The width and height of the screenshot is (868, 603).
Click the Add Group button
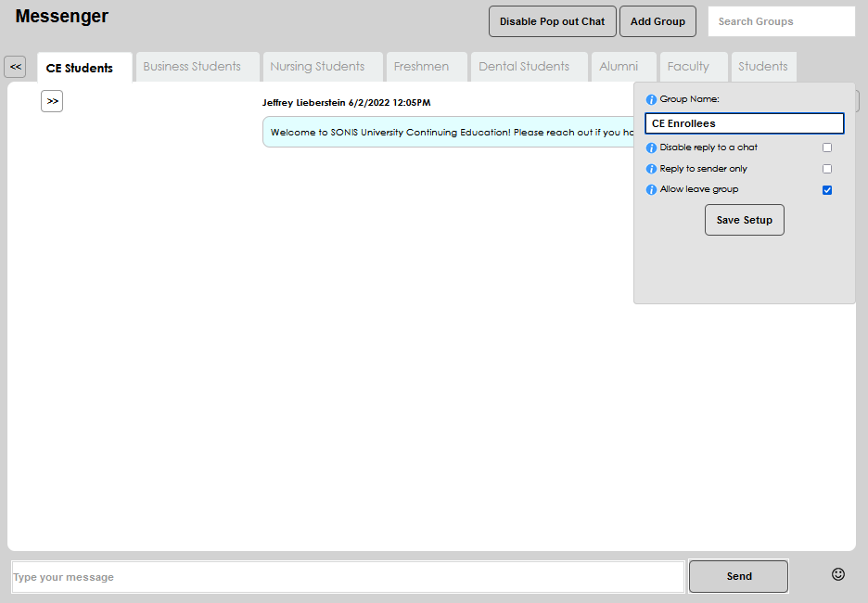tap(657, 21)
